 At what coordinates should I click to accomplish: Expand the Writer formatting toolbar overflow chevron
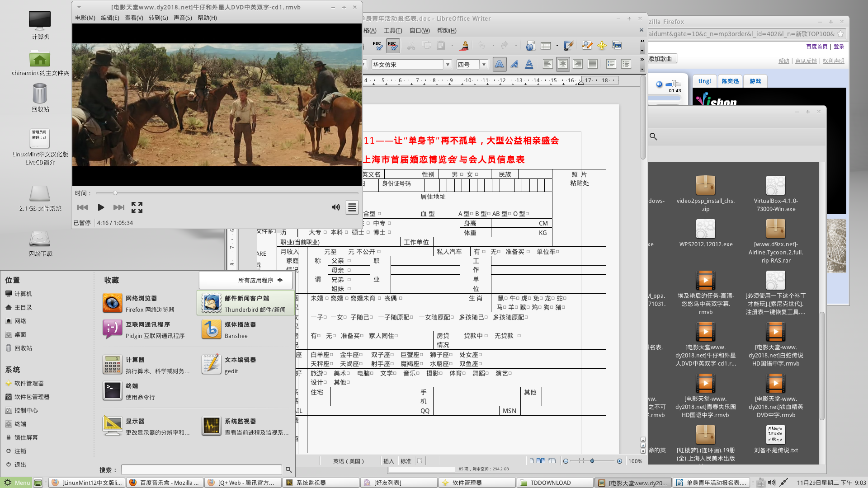(642, 59)
